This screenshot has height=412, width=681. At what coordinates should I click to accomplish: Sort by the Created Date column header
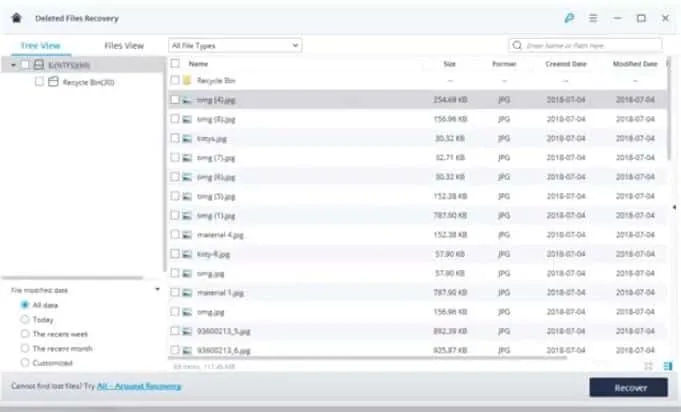tap(566, 64)
